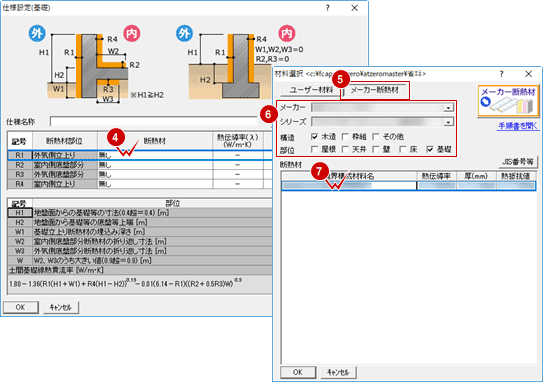Image resolution: width=543 pixels, height=382 pixels.
Task: Click help question mark of 仕様設定 dialog
Action: (327, 8)
